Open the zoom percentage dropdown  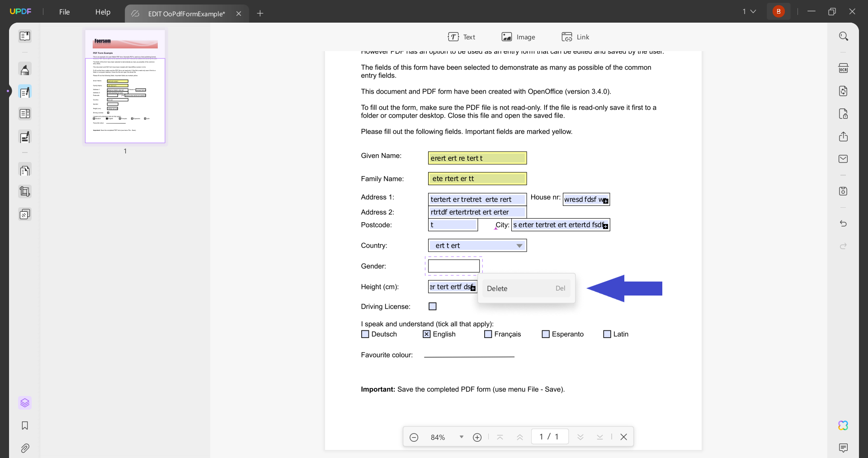[462, 437]
